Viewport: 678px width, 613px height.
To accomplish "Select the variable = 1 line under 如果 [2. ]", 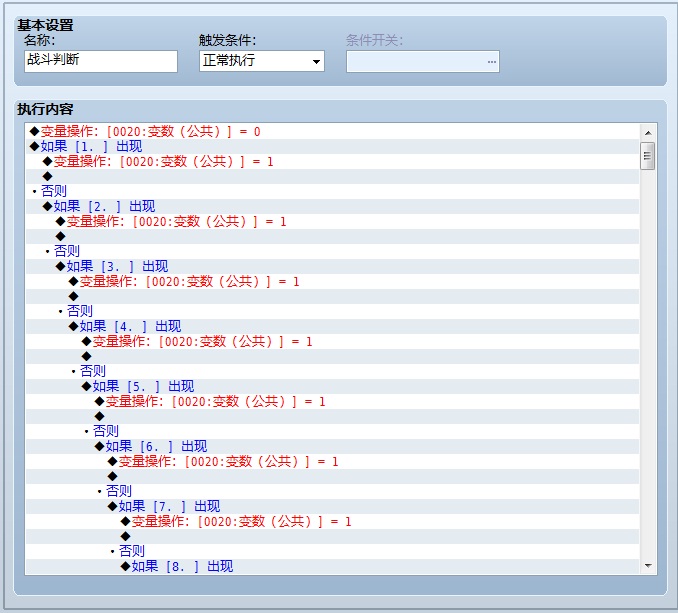I will pyautogui.click(x=332, y=222).
